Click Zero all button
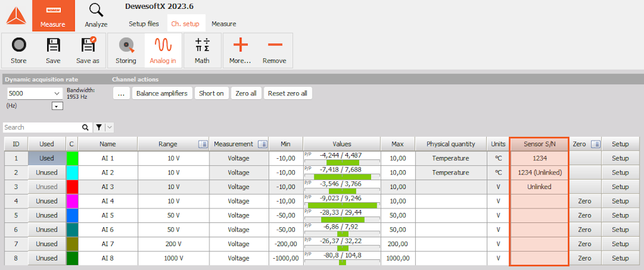The image size is (644, 270). (246, 94)
